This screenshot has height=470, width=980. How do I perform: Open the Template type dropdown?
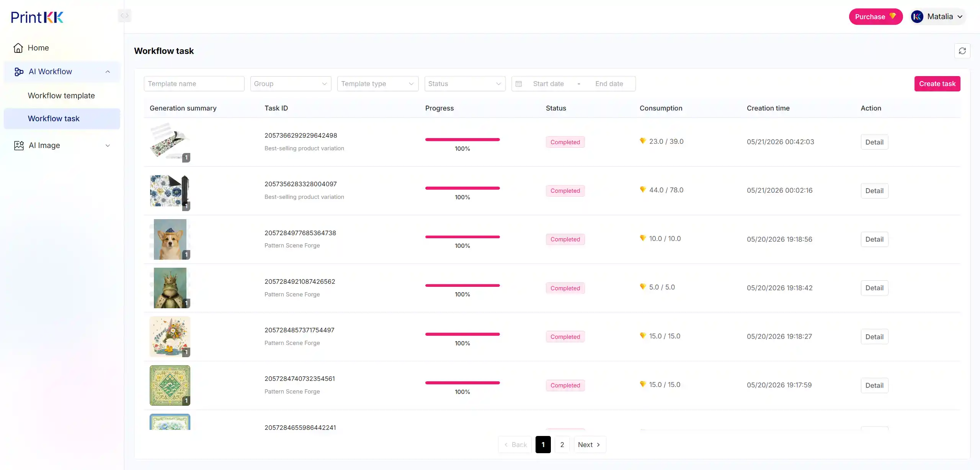377,84
